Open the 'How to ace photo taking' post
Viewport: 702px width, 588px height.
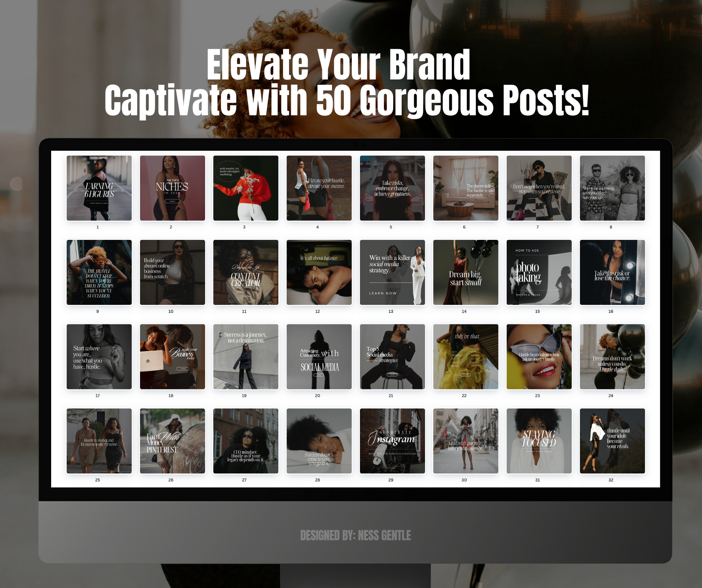[x=539, y=272]
